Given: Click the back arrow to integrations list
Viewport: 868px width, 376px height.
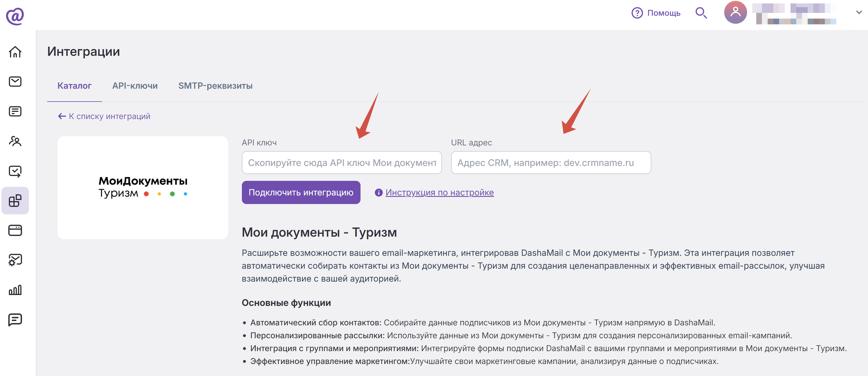Looking at the screenshot, I should point(62,116).
